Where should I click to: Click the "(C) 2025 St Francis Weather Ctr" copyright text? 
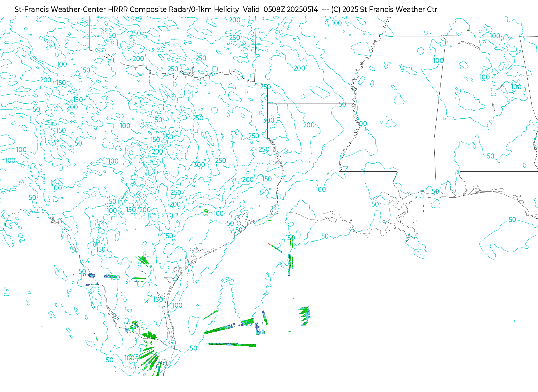[384, 10]
